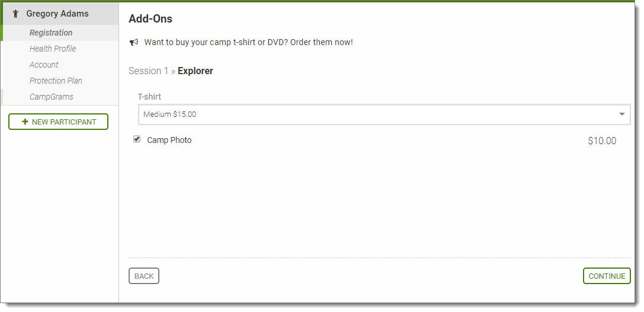Viewport: 644px width, 312px height.
Task: Click the Explorer breadcrumb text
Action: point(196,71)
